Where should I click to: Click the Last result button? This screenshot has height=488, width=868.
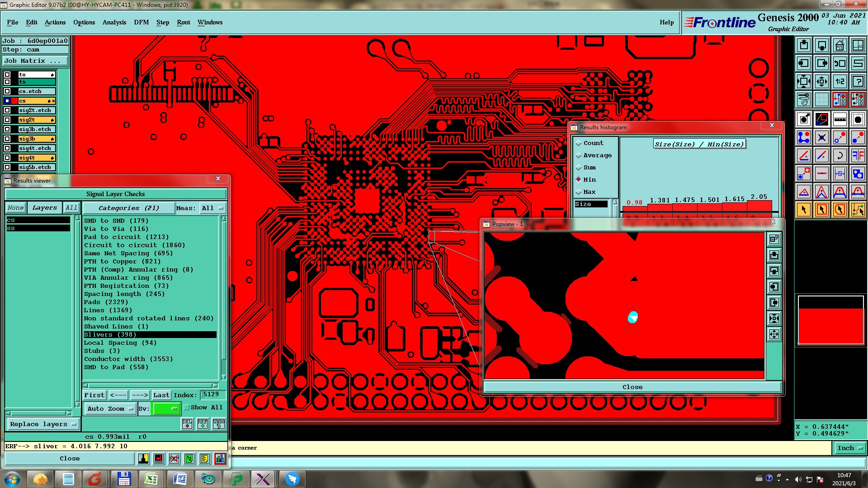(161, 395)
